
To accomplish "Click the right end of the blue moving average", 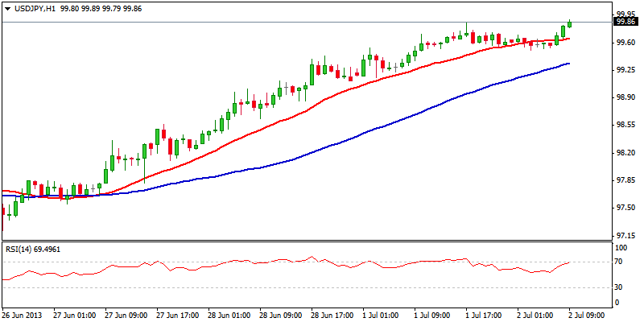I will (568, 64).
